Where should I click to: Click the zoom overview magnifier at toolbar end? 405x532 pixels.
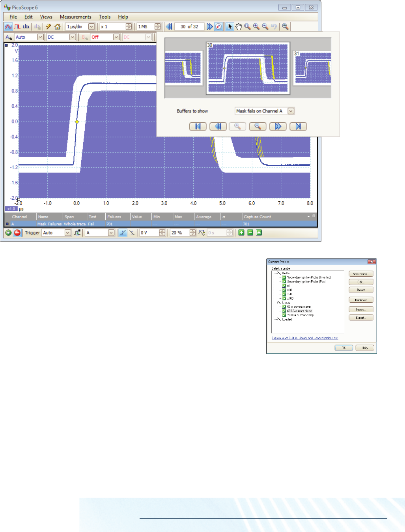coord(285,26)
